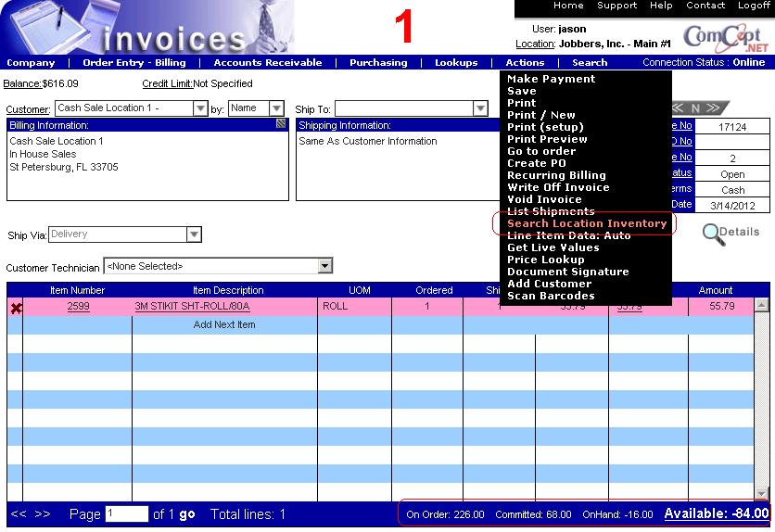Open item description link 3M STIKIT SHT-ROLL/80A

click(192, 306)
